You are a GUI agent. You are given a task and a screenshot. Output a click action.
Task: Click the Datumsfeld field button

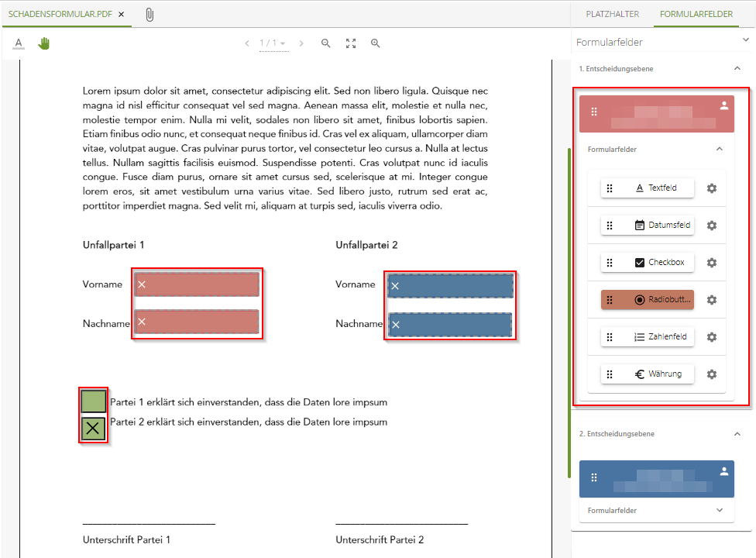tap(648, 226)
